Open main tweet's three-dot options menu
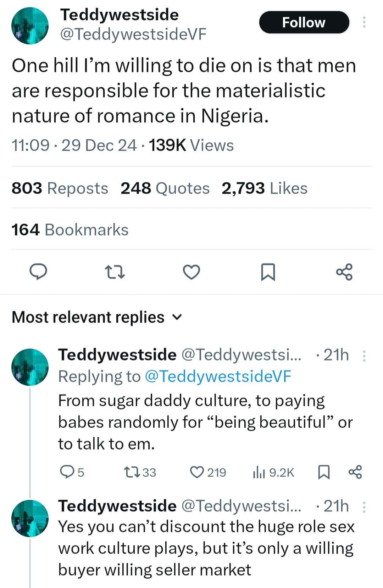This screenshot has width=383, height=588. click(363, 22)
